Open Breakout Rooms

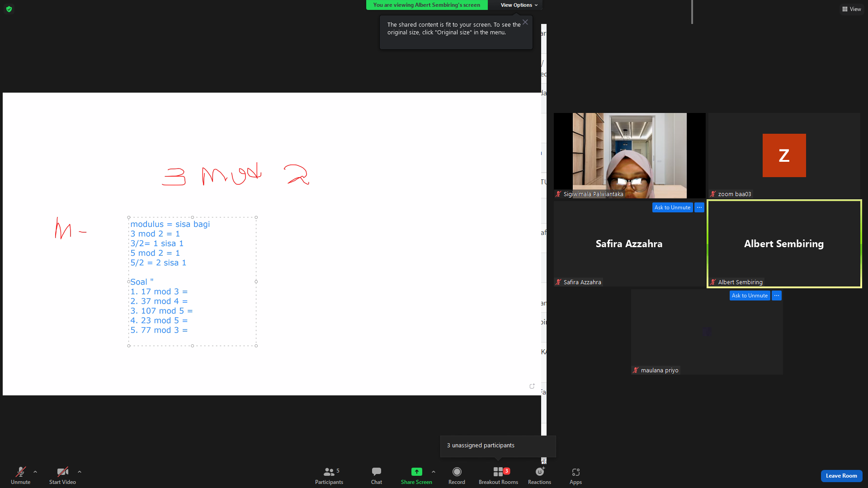pos(499,476)
